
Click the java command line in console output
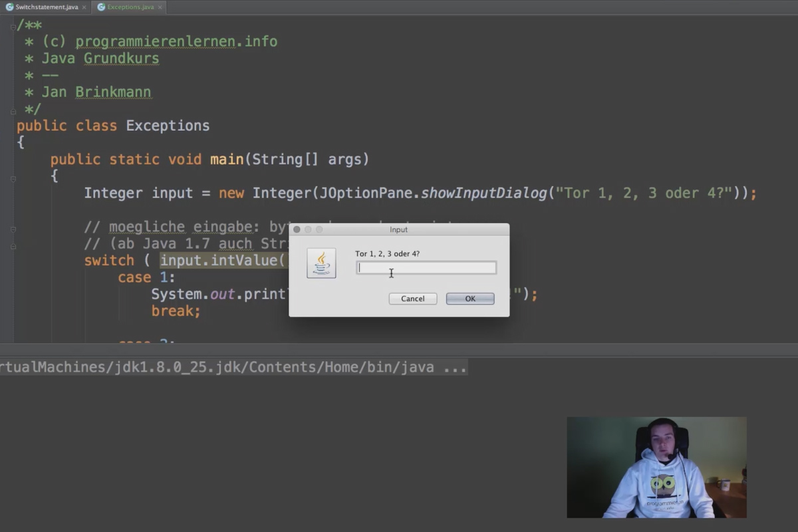point(233,367)
